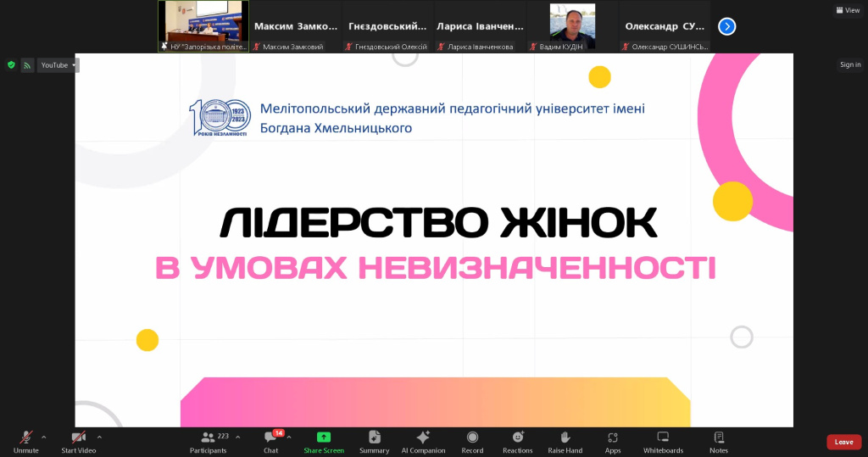Launch AI Companion
The image size is (868, 457).
point(423,442)
